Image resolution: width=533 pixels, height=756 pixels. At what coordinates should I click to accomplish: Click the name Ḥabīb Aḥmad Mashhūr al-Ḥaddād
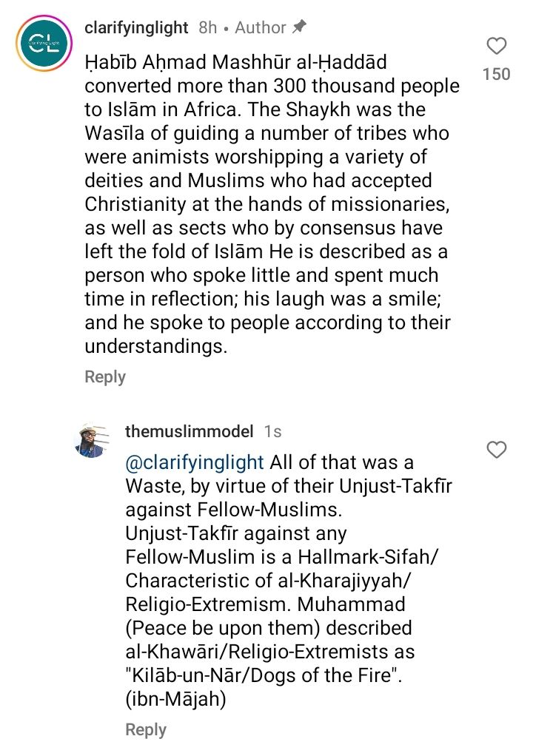(x=235, y=62)
